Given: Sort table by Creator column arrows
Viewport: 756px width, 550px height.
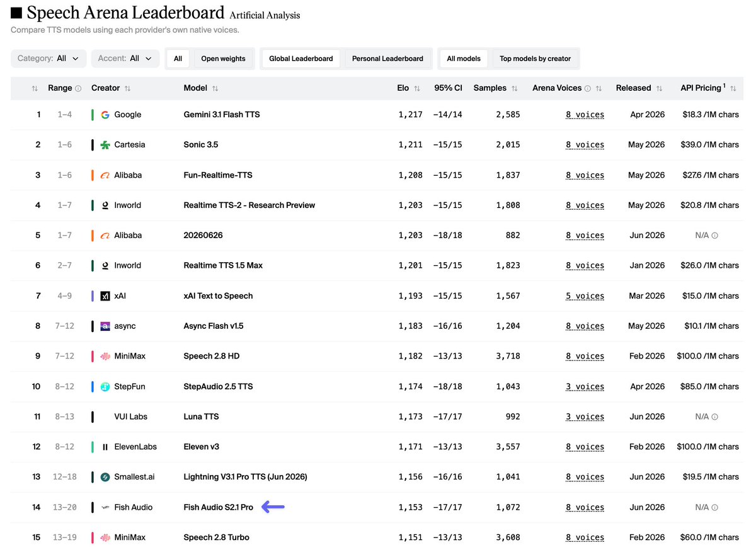Looking at the screenshot, I should tap(128, 89).
